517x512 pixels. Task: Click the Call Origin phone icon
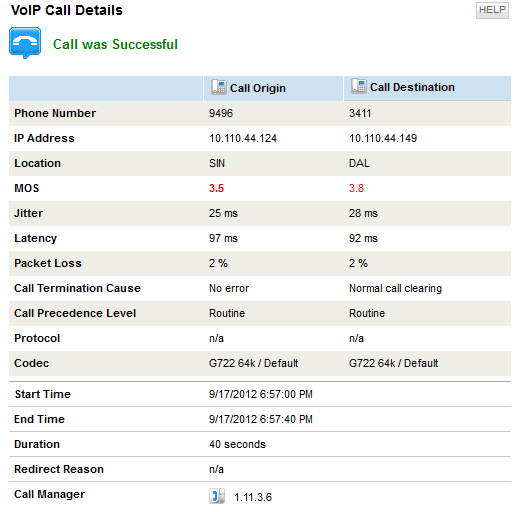(218, 87)
